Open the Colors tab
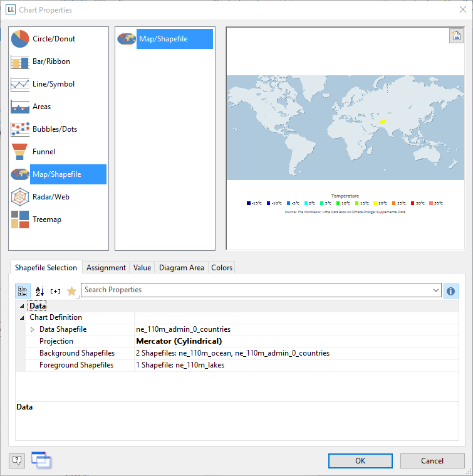The image size is (473, 476). point(222,268)
